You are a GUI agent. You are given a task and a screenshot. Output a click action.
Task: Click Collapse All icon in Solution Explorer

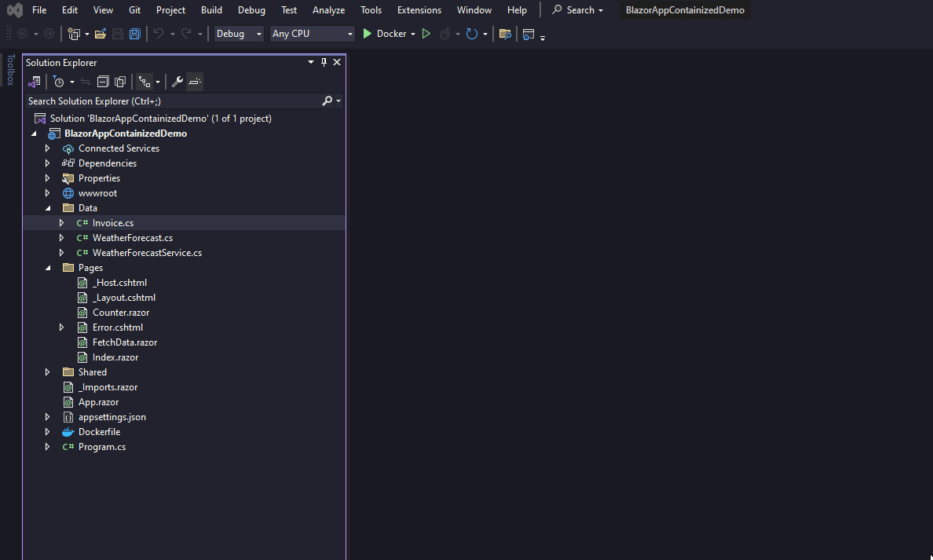point(103,82)
